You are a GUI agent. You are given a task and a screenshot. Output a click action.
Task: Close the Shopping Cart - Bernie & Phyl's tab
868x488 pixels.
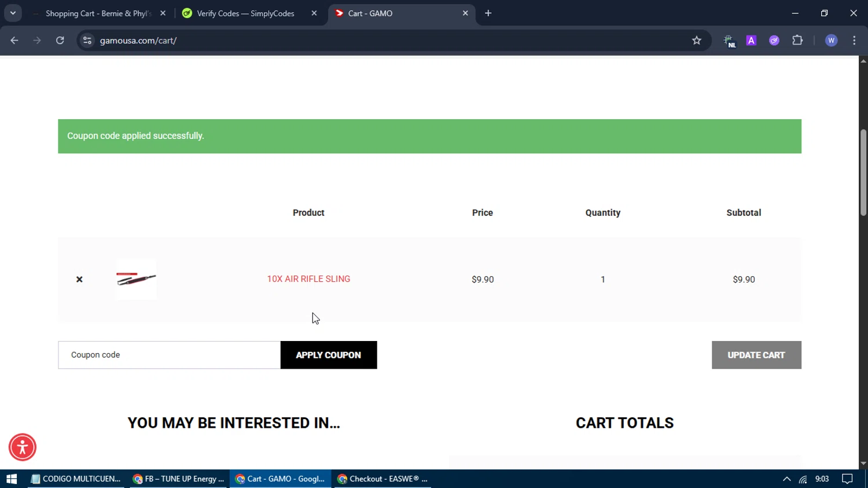(163, 13)
